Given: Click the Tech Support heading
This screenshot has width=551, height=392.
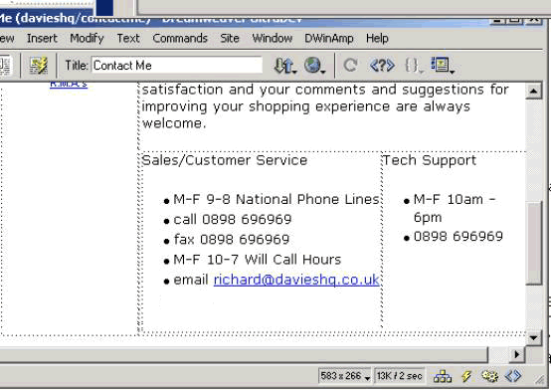Looking at the screenshot, I should coord(430,160).
